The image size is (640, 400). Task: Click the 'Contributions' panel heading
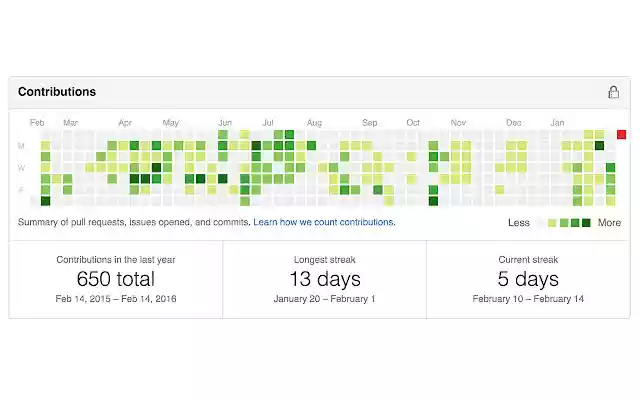coord(57,92)
